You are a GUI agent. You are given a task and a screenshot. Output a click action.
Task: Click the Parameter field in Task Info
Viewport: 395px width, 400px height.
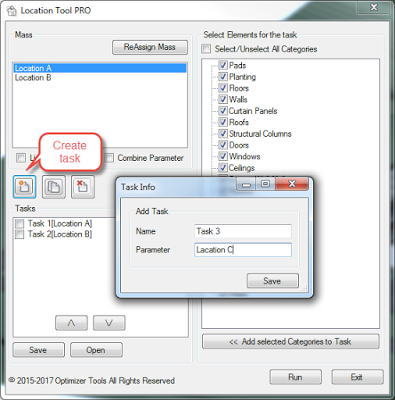(243, 250)
